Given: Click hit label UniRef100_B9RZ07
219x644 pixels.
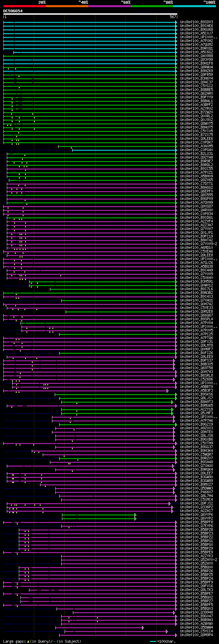Looking at the screenshot, I should [196, 458].
